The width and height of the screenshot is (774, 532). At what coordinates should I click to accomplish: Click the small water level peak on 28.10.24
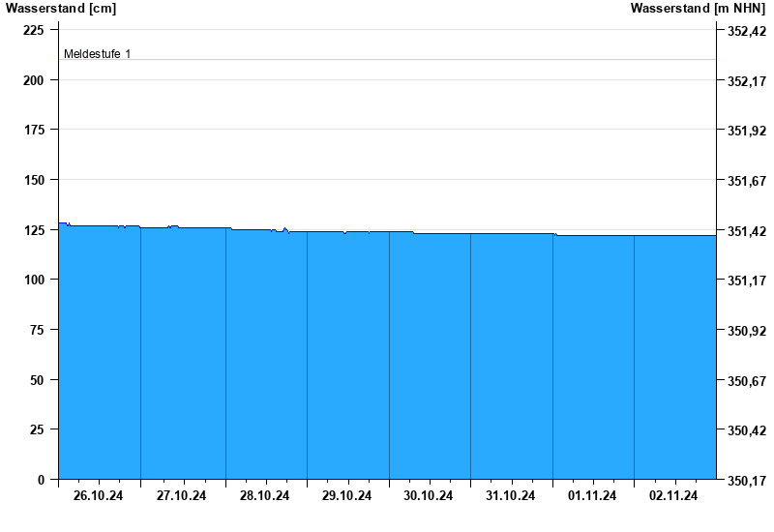pos(284,229)
